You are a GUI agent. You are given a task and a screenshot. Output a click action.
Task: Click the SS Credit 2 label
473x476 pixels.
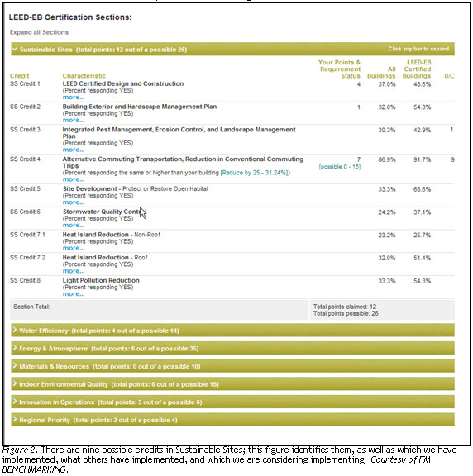point(25,107)
